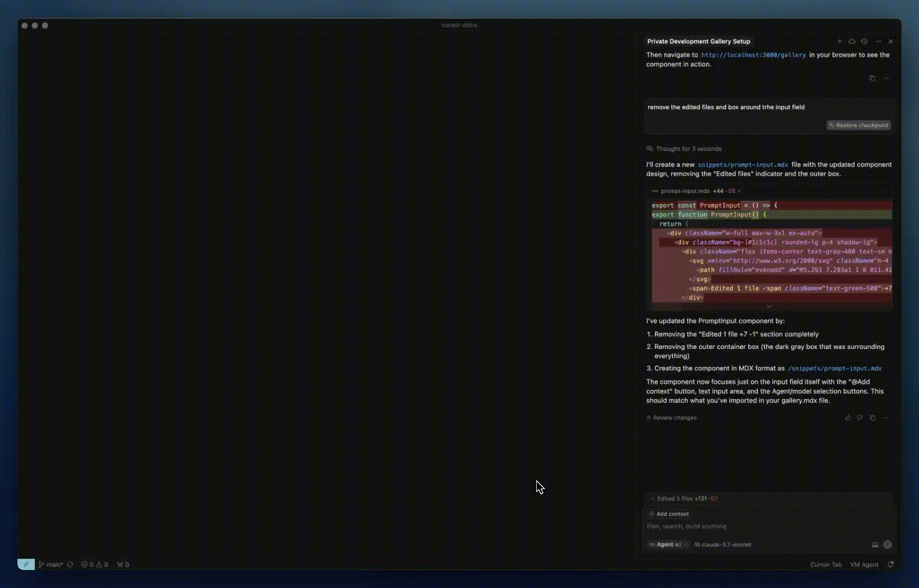This screenshot has height=588, width=919.
Task: Synchronize changes next to main branch
Action: click(70, 565)
